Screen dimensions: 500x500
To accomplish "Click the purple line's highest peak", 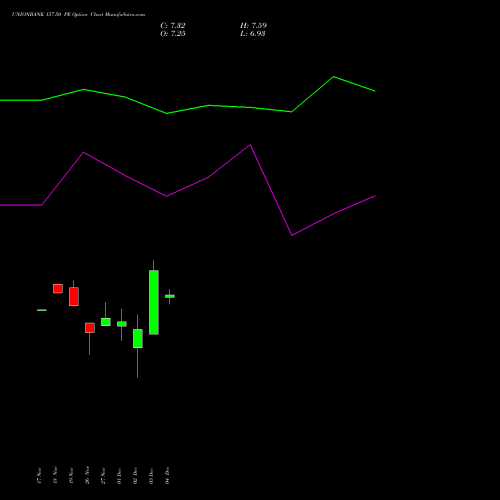I will 250,145.
